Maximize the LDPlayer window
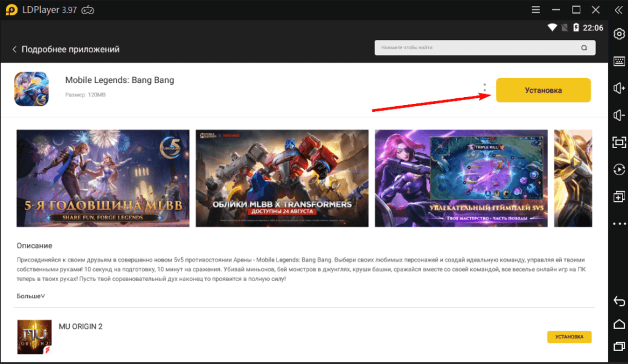The height and width of the screenshot is (364, 628). point(576,10)
